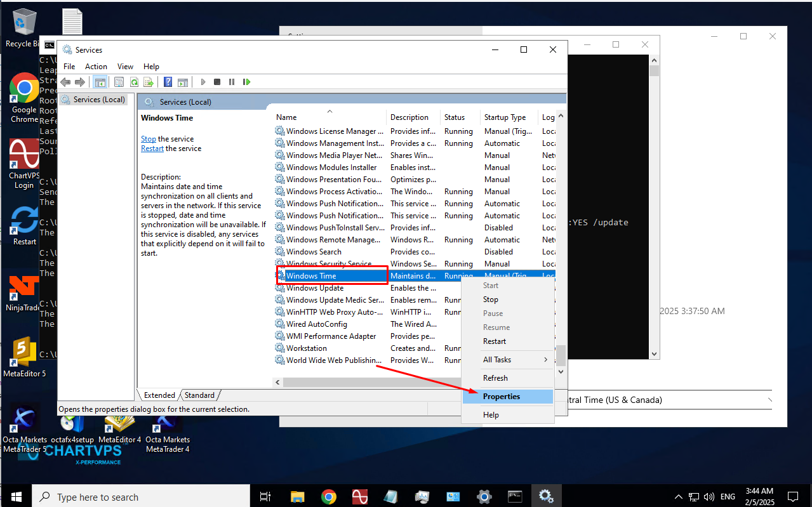
Task: Open the Windows Start button
Action: tap(15, 496)
